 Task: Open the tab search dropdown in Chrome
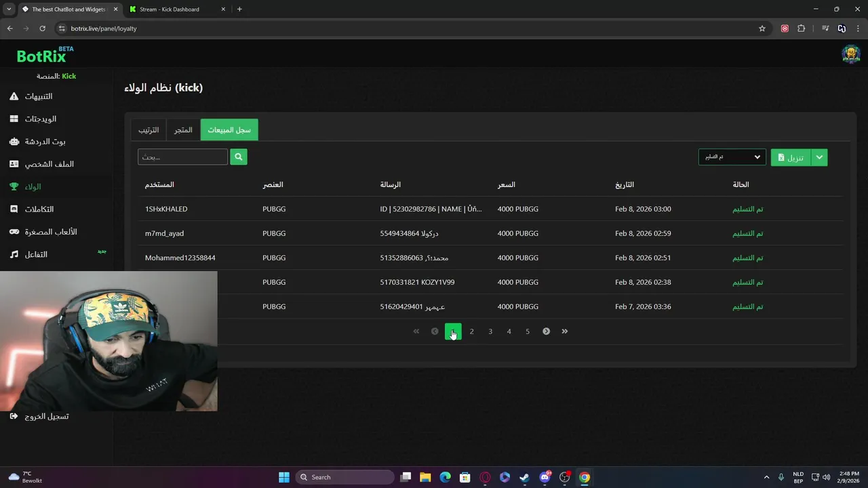click(9, 9)
